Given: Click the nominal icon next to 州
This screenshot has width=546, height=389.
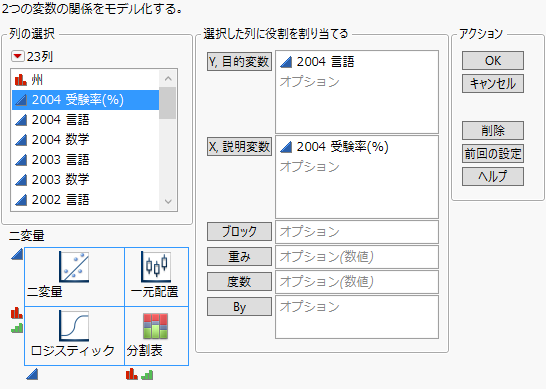Looking at the screenshot, I should point(21,80).
